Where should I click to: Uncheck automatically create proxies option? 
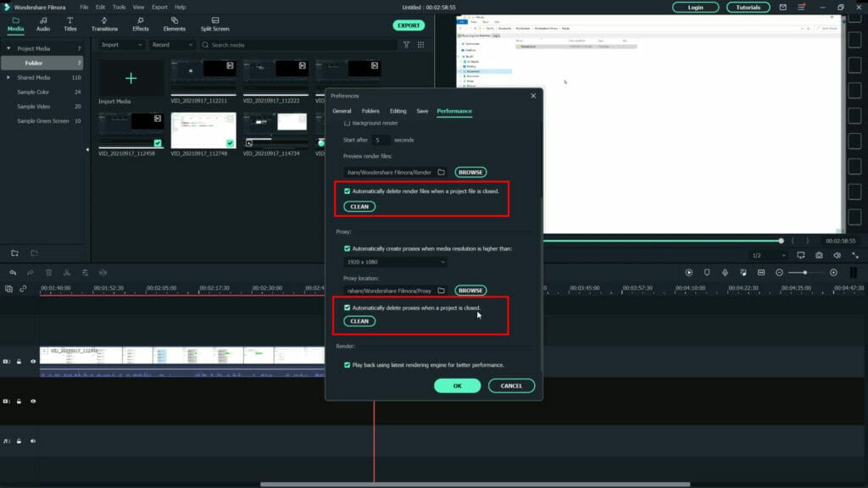(346, 247)
